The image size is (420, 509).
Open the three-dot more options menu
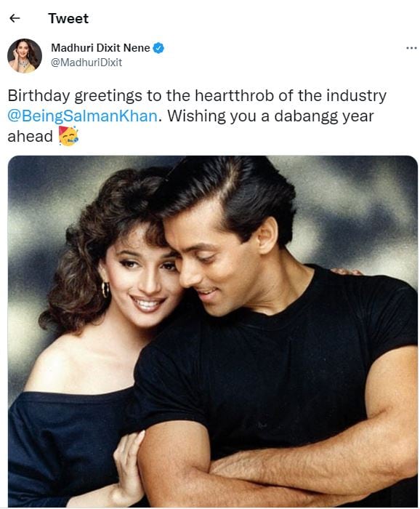pos(411,48)
